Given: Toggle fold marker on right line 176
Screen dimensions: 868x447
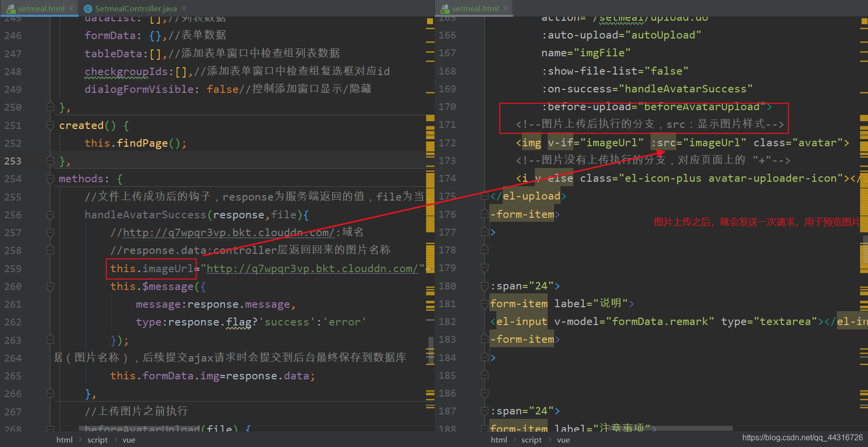Looking at the screenshot, I should click(x=484, y=214).
